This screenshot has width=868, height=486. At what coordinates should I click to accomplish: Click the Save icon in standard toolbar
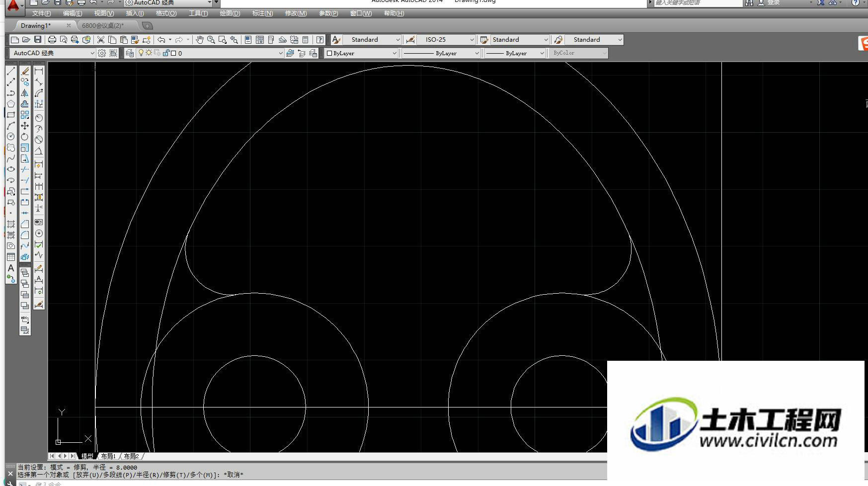38,40
